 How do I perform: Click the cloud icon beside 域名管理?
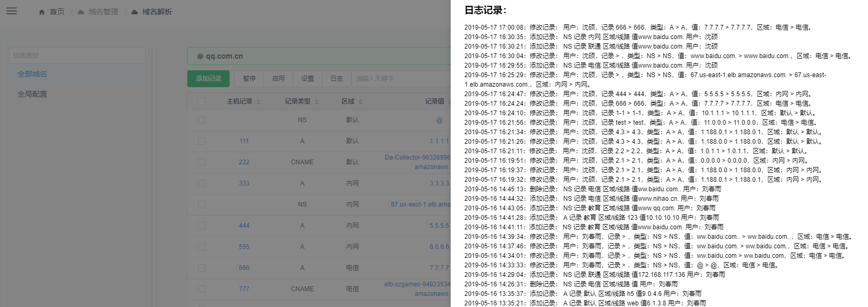(81, 12)
